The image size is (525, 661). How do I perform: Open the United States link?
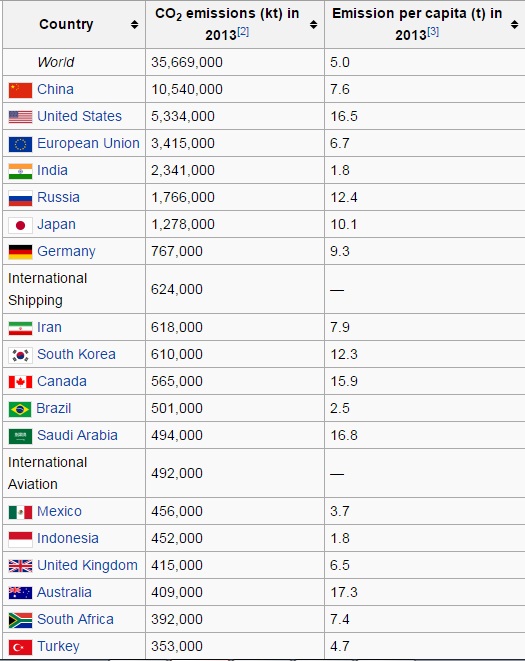[x=79, y=116]
